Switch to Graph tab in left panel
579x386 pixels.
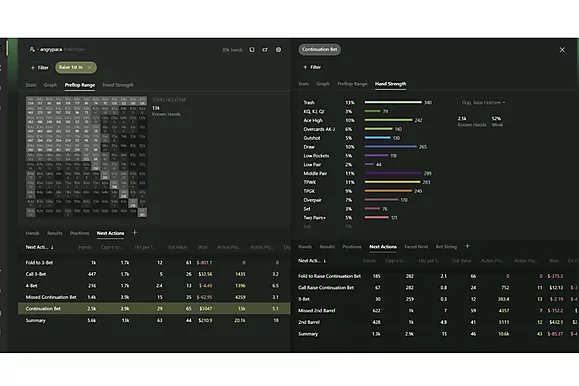[x=50, y=85]
